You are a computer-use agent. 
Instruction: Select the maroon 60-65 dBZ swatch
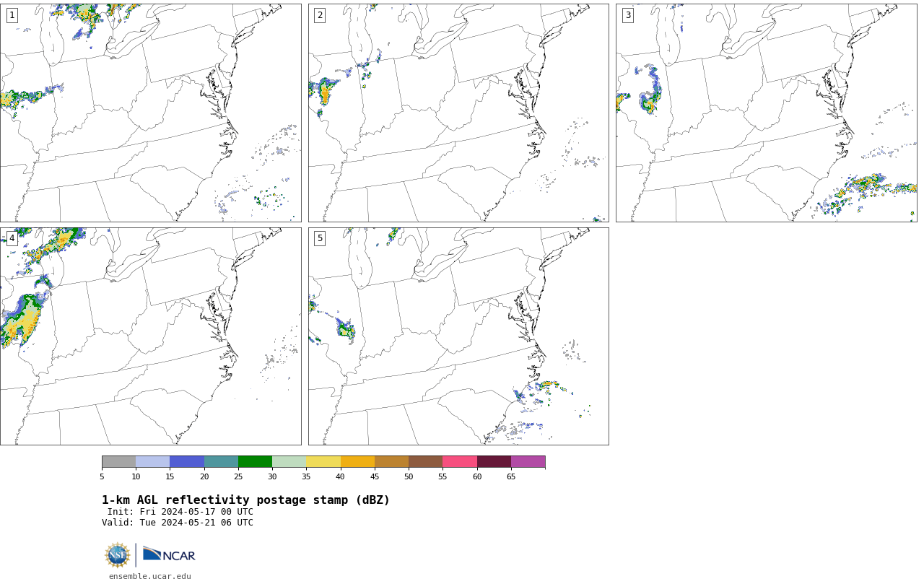click(x=494, y=462)
